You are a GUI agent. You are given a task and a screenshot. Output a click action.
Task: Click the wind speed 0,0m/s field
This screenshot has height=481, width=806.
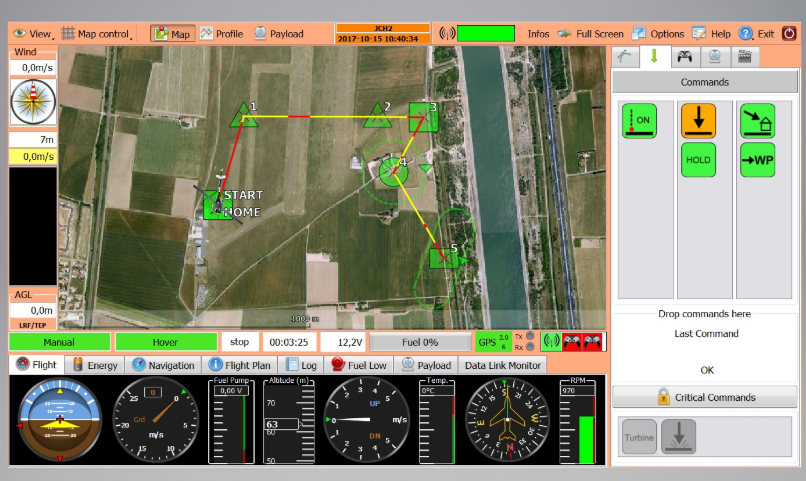point(33,67)
